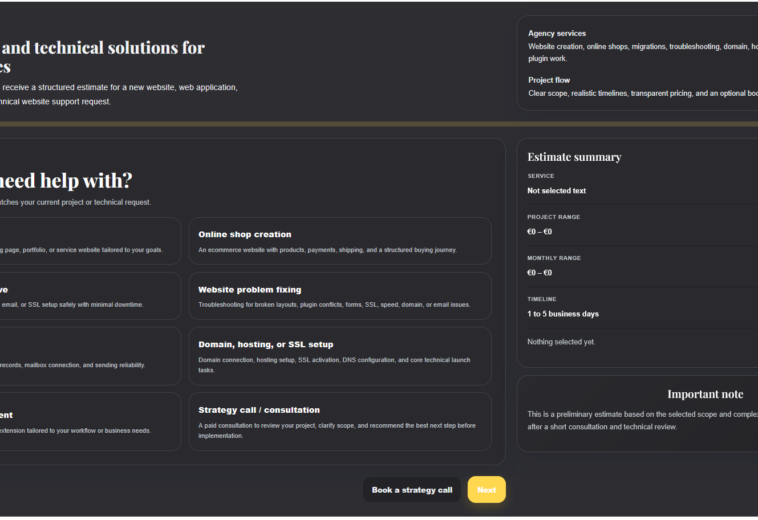Click the '1 to 5 business days' timeline value

pos(563,314)
